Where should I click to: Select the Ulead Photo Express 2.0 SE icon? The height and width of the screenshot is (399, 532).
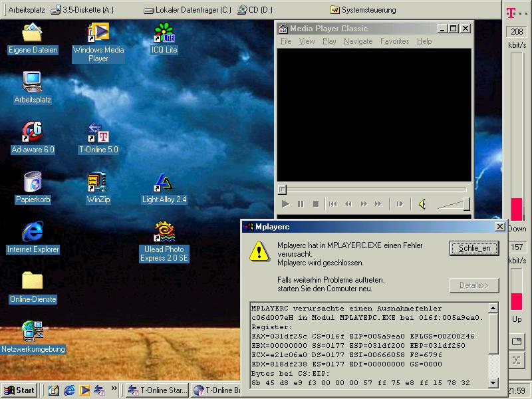point(164,241)
